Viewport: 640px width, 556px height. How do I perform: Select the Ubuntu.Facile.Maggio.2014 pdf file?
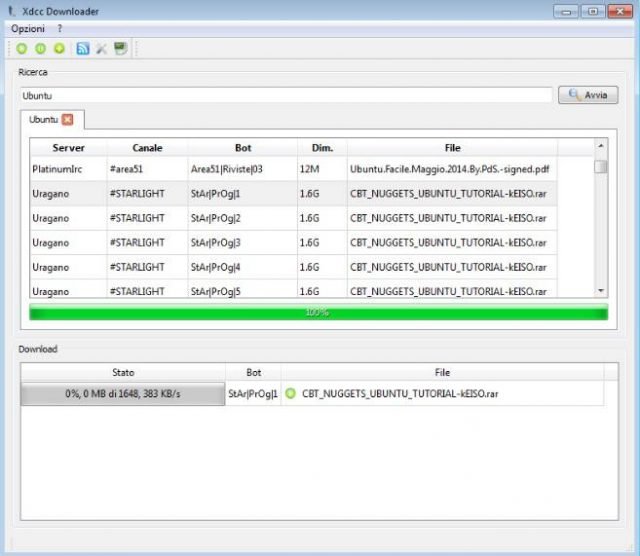point(452,169)
